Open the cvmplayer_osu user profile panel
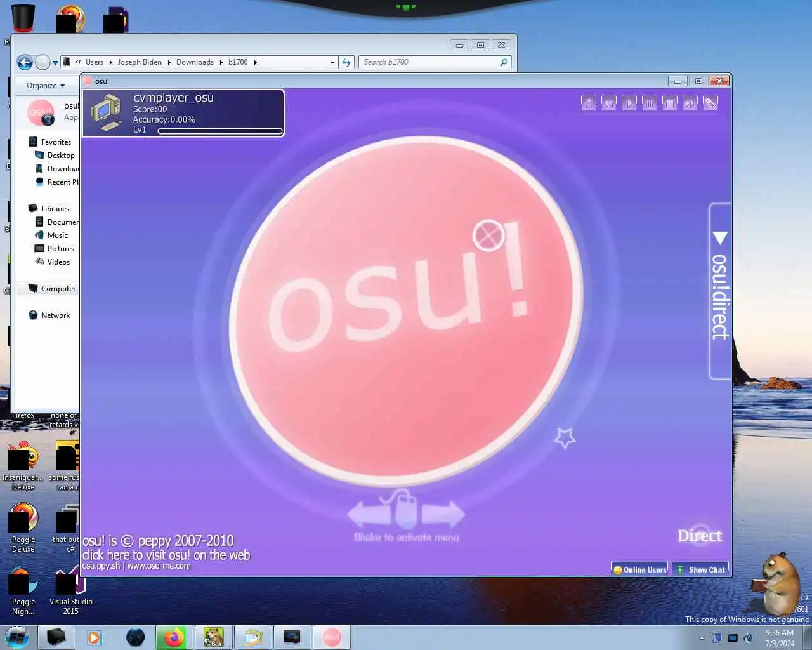Viewport: 812px width, 650px height. 183,113
